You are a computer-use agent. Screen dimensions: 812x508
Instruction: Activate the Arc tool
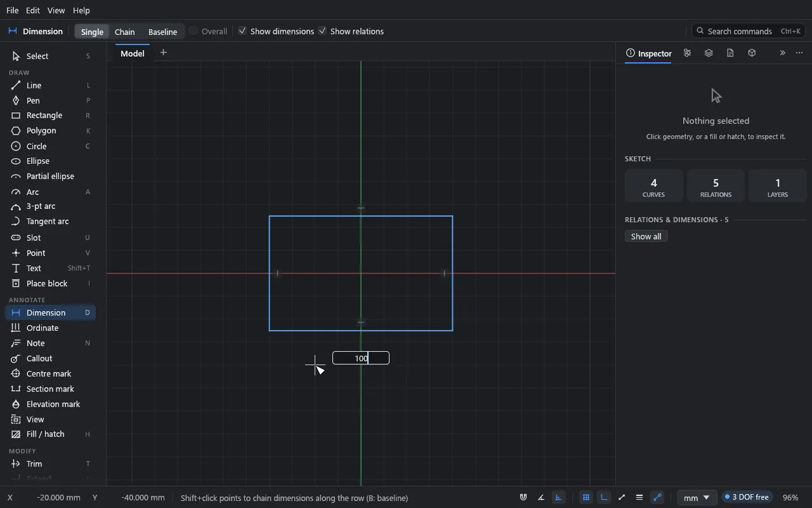[x=51, y=192]
